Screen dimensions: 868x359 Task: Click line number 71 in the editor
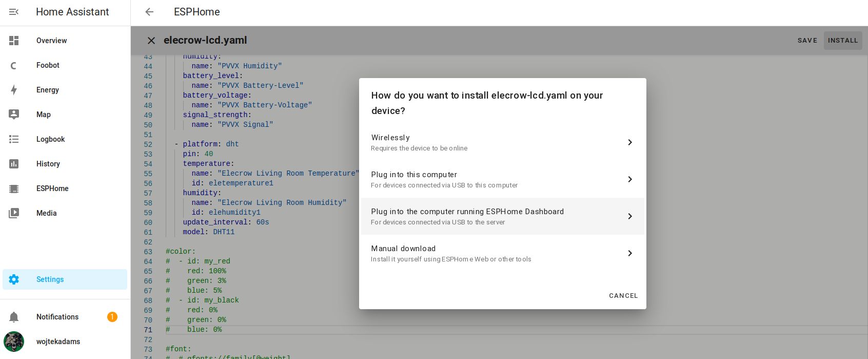pyautogui.click(x=148, y=330)
